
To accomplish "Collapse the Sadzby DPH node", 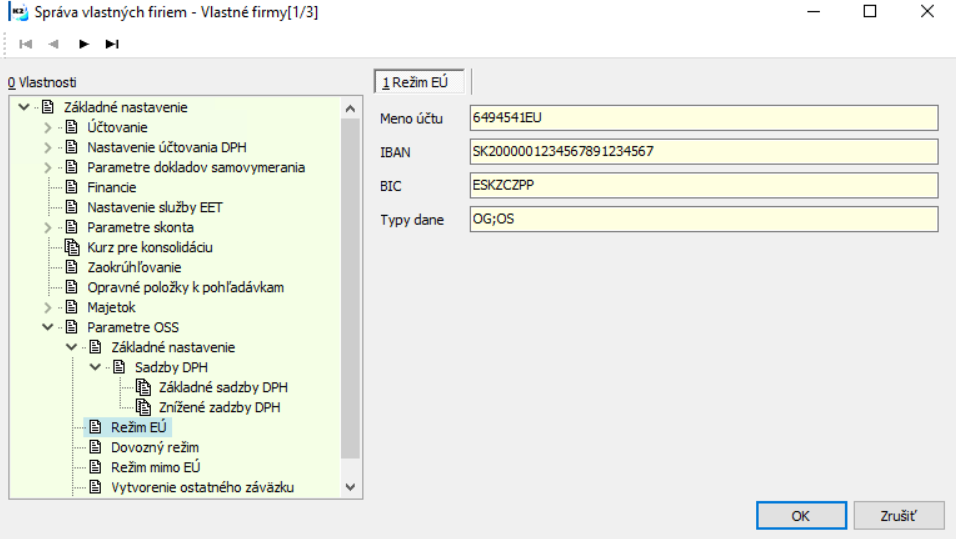I will click(95, 367).
